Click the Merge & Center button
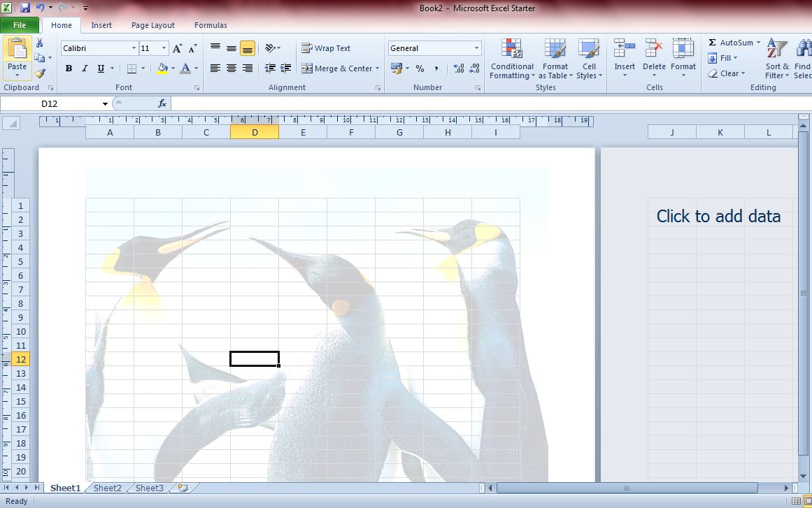Viewport: 812px width, 508px height. (x=340, y=68)
